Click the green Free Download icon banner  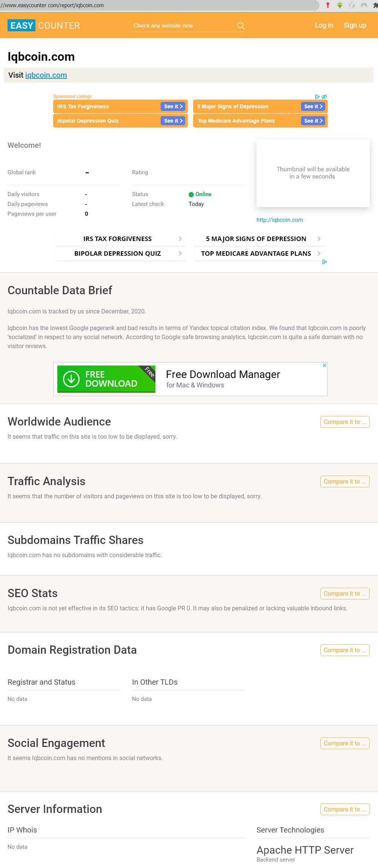[x=106, y=379]
